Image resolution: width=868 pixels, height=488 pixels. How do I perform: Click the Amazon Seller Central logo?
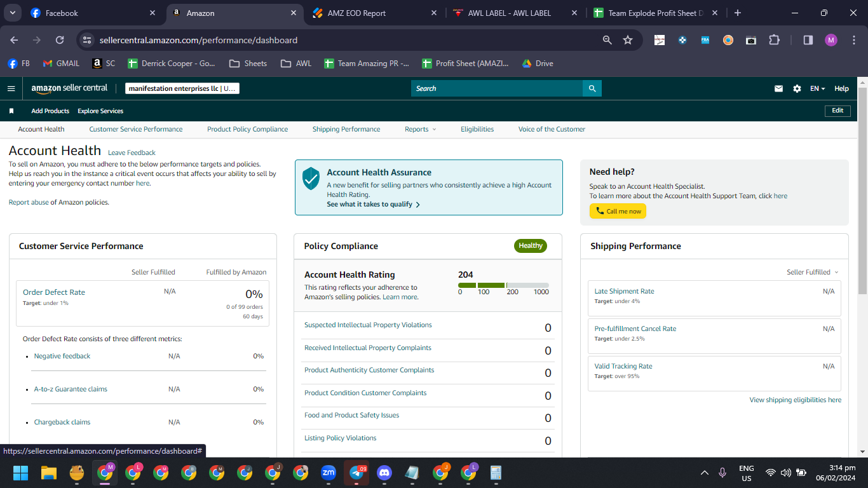pos(69,88)
